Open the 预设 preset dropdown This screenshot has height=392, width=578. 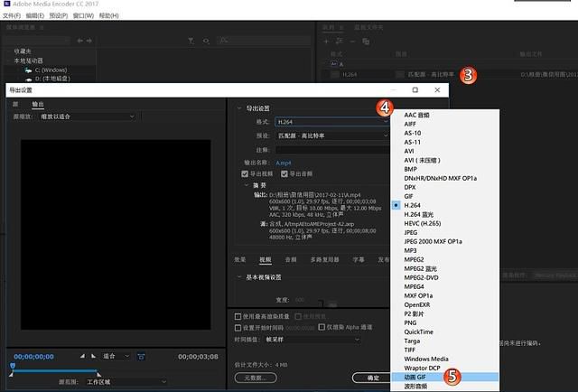(332, 135)
